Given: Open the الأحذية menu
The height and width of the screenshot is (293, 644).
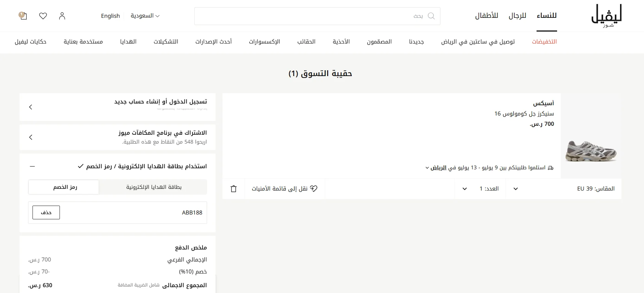Looking at the screenshot, I should click(x=341, y=41).
